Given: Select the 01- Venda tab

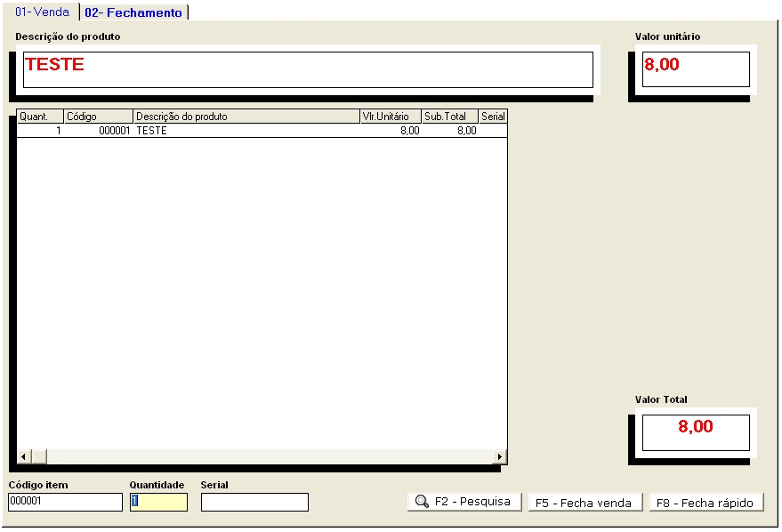Looking at the screenshot, I should coord(42,12).
